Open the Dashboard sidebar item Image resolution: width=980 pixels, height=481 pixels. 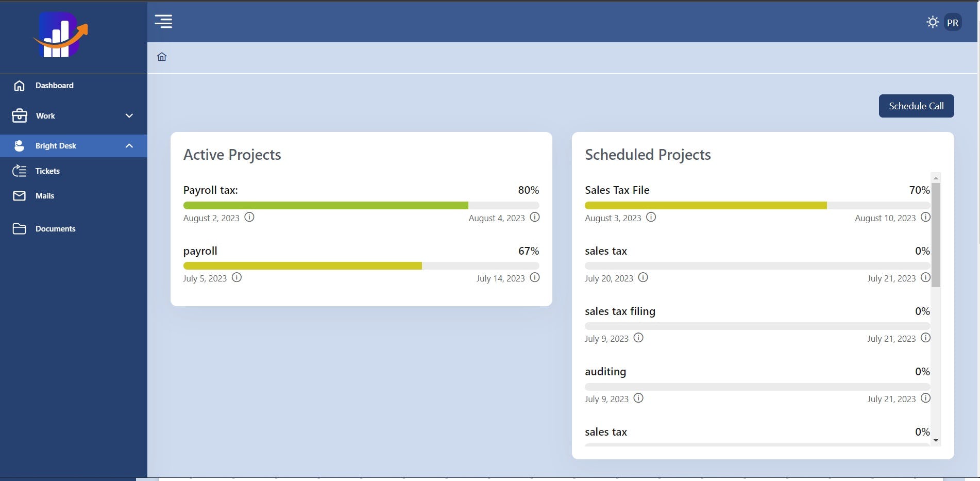[x=54, y=86]
